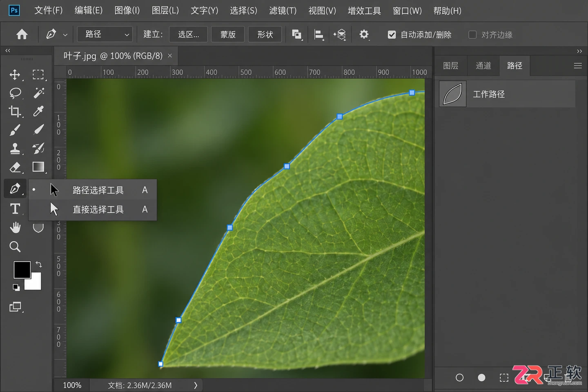Open the 编辑(E) menu
The width and height of the screenshot is (588, 392).
click(88, 11)
